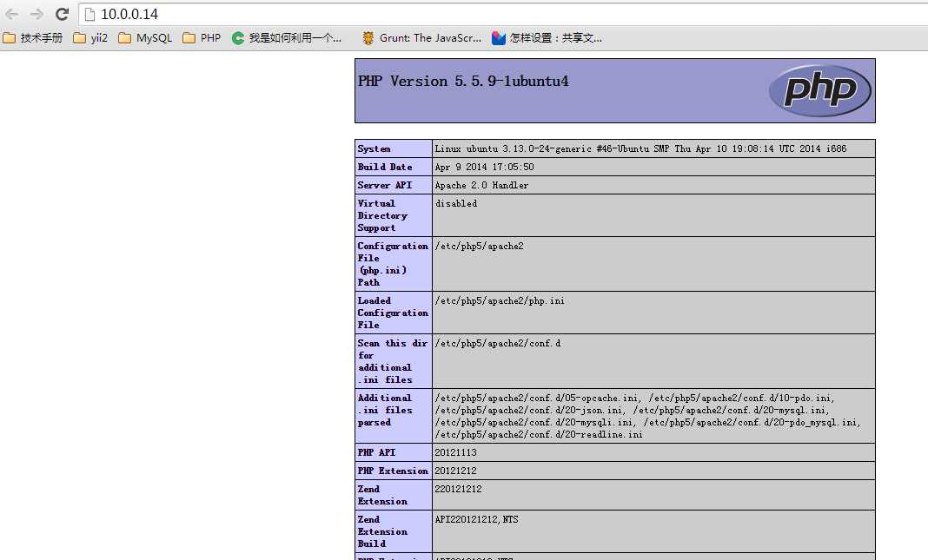Open the PHP bookmark folder
Viewport: 928px width, 560px height.
click(202, 38)
